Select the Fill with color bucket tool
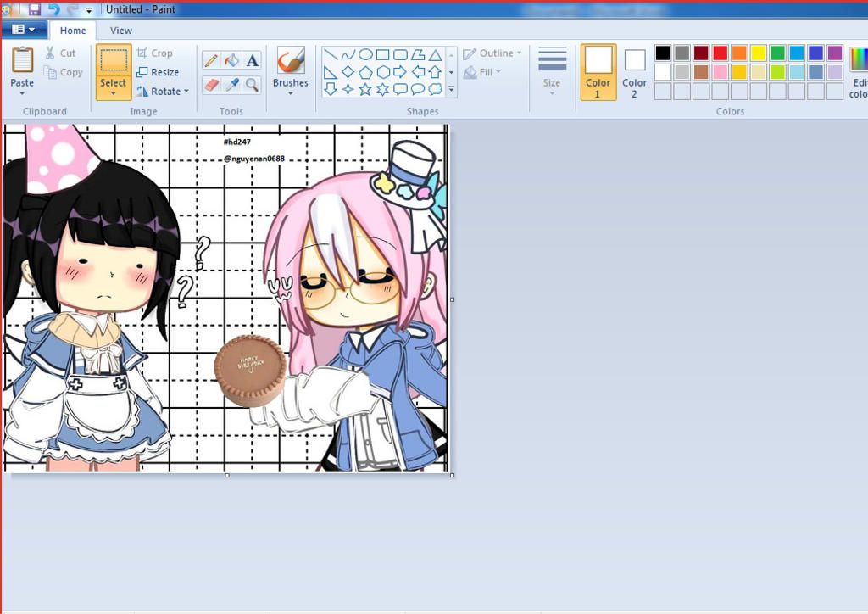The width and height of the screenshot is (868, 614). point(232,60)
